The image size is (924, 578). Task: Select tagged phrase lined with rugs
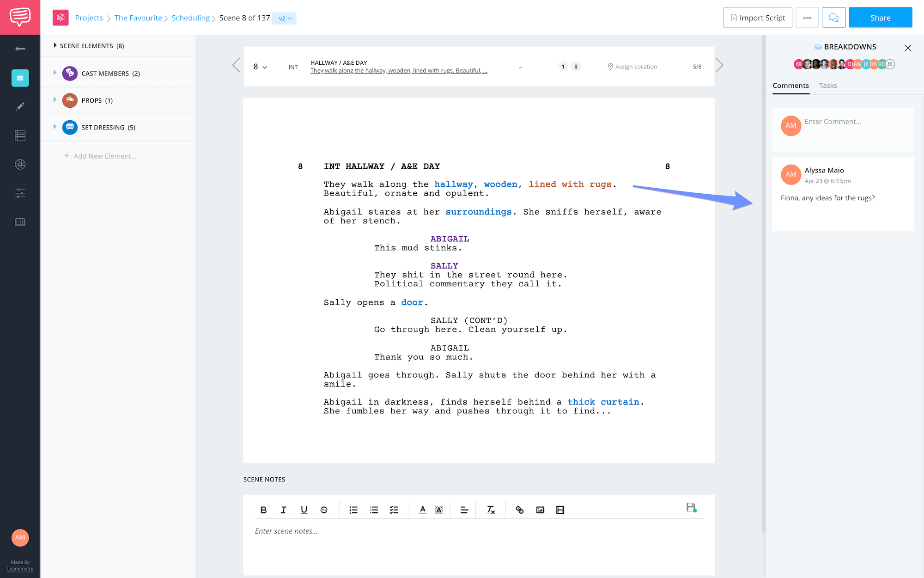click(x=570, y=184)
